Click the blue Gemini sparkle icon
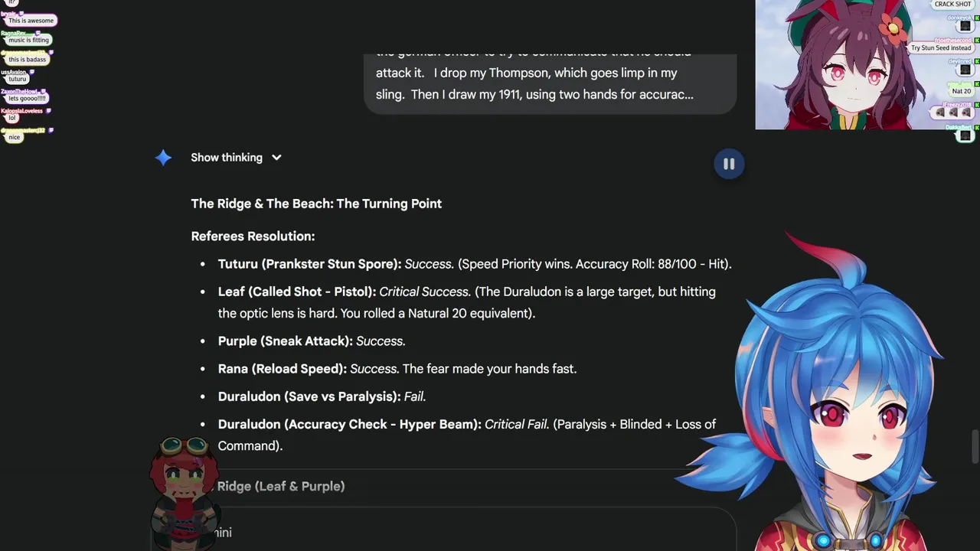This screenshot has height=551, width=980. click(x=163, y=158)
